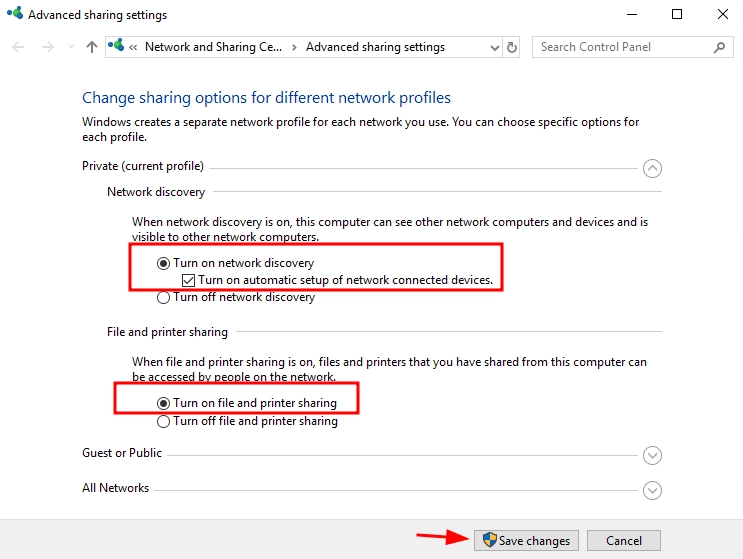Click the window title bar network icon
This screenshot has height=559, width=743.
click(x=14, y=15)
